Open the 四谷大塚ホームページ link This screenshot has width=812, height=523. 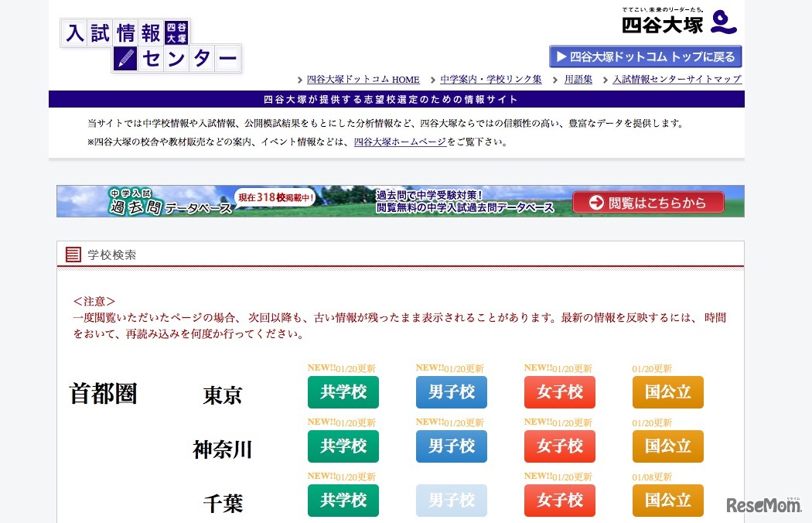[399, 142]
